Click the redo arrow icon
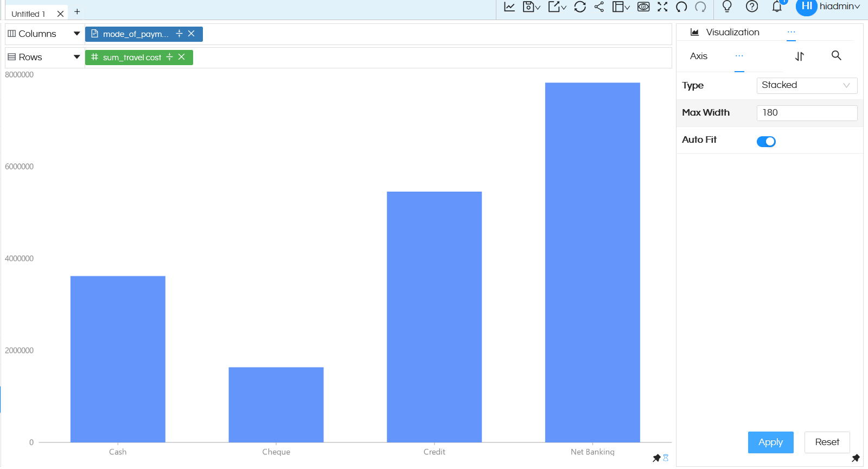Screen dimensions: 868x469 [x=700, y=7]
